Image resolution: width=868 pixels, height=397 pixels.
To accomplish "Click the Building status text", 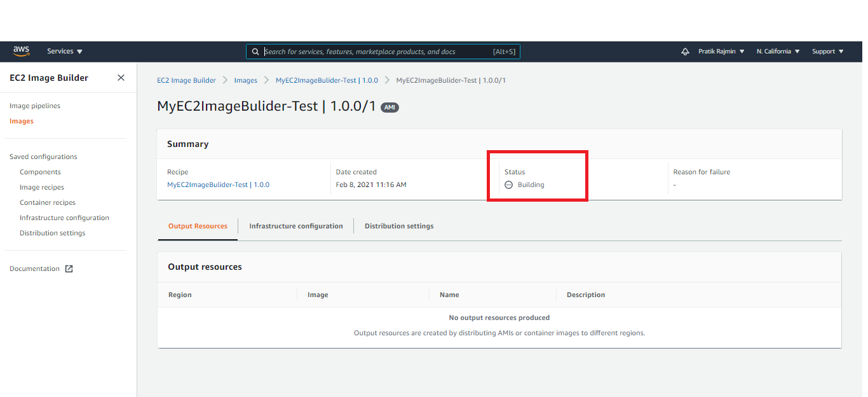I will click(531, 185).
